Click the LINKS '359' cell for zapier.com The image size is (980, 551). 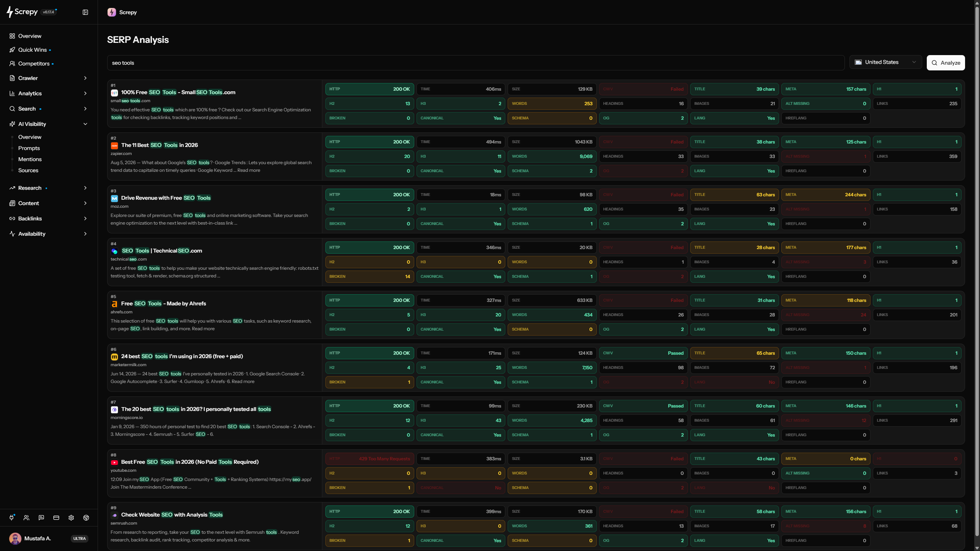coord(917,156)
